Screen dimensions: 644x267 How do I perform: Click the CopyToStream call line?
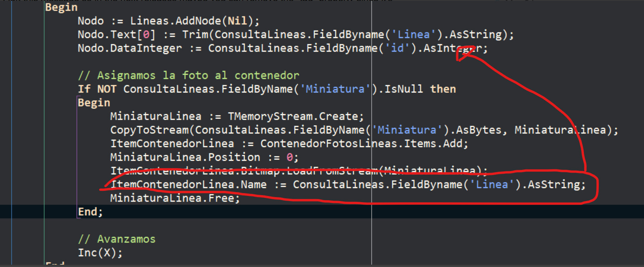[x=364, y=130]
